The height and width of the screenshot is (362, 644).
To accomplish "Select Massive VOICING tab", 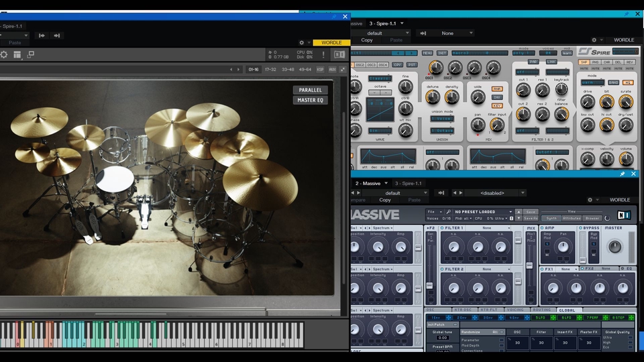I will point(515,310).
